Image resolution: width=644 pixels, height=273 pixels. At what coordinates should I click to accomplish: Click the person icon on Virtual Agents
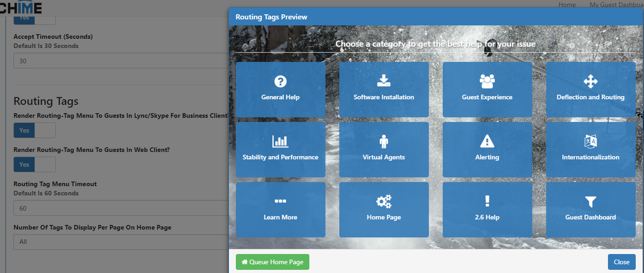(384, 141)
